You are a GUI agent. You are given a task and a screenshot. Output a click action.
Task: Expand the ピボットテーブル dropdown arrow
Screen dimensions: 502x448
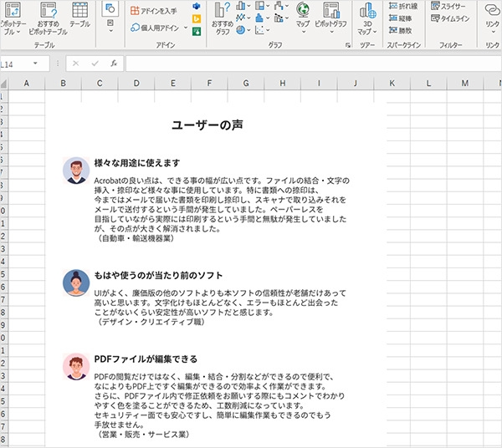click(x=18, y=32)
